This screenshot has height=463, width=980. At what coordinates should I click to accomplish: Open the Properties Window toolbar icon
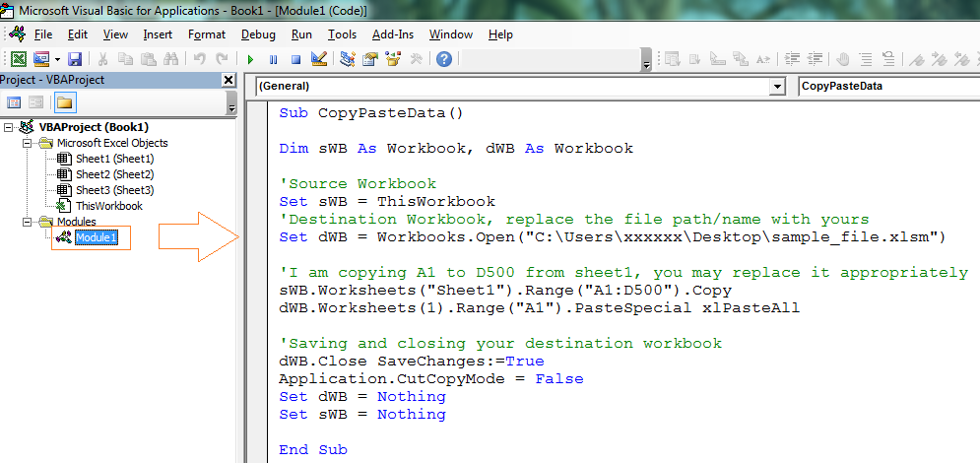point(370,59)
